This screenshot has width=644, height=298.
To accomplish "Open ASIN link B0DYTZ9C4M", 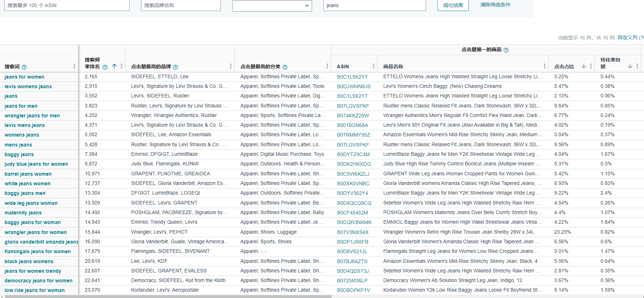I will pos(353,154).
